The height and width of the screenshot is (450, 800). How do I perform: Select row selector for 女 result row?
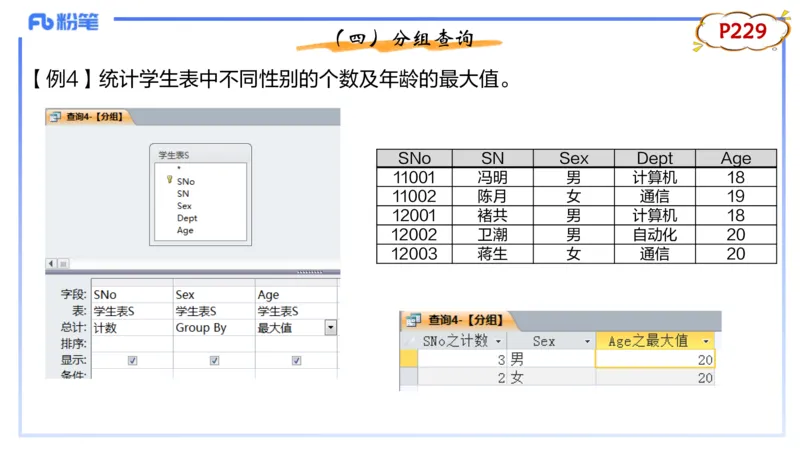point(409,378)
